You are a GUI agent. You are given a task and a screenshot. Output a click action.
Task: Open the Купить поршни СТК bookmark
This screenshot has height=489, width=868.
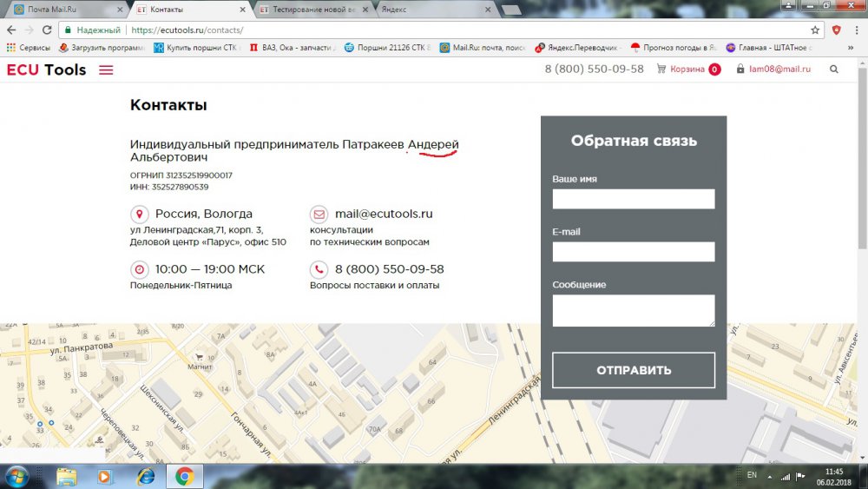198,48
